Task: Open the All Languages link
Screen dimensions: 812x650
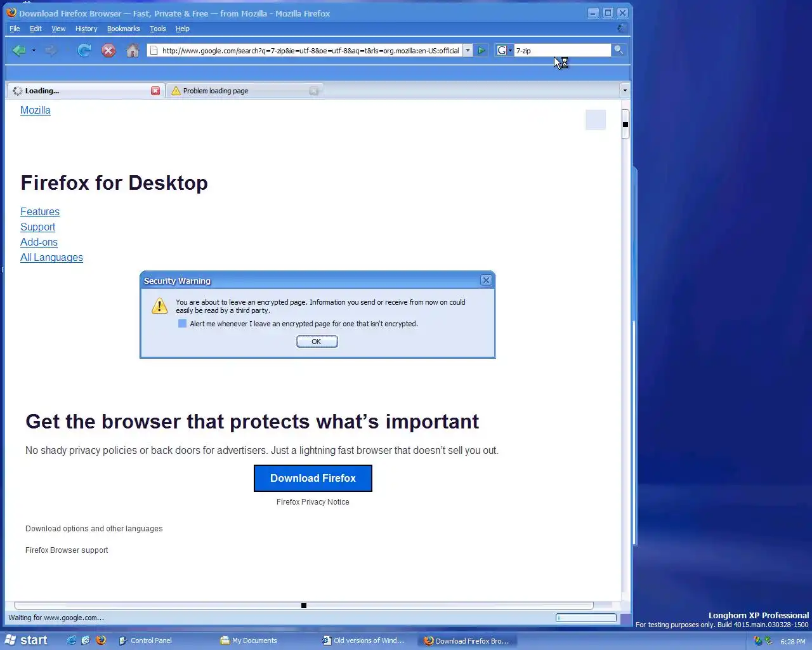Action: click(51, 257)
